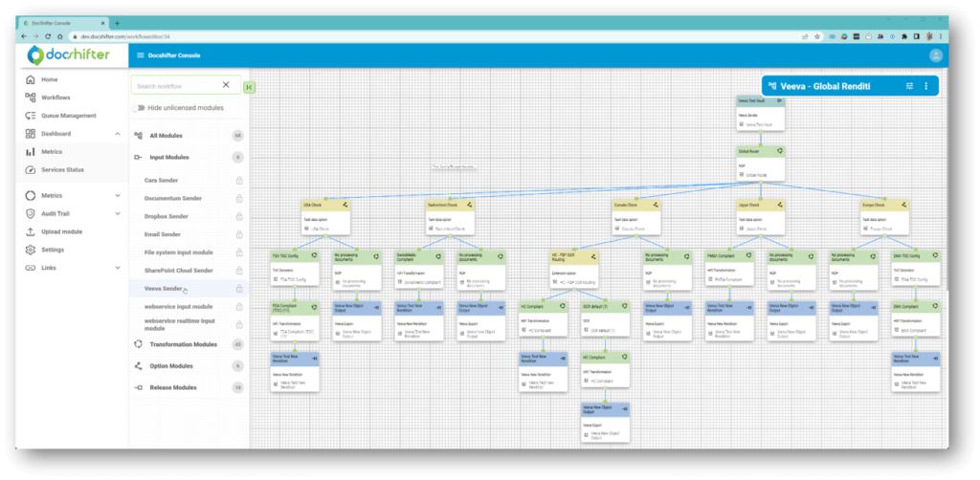Select the DocShifter Console browser tab
This screenshot has width=980, height=480.
[x=64, y=23]
